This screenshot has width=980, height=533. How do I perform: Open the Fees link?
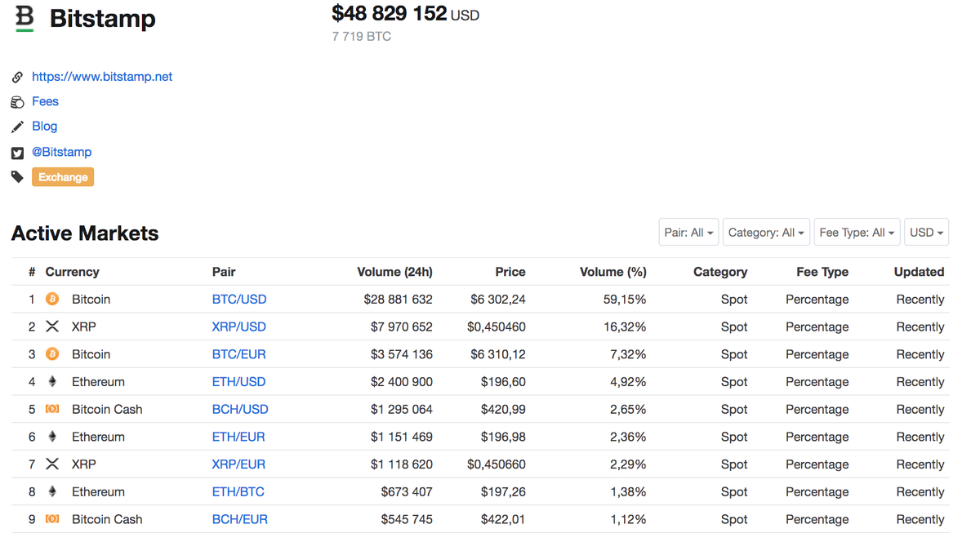(45, 101)
